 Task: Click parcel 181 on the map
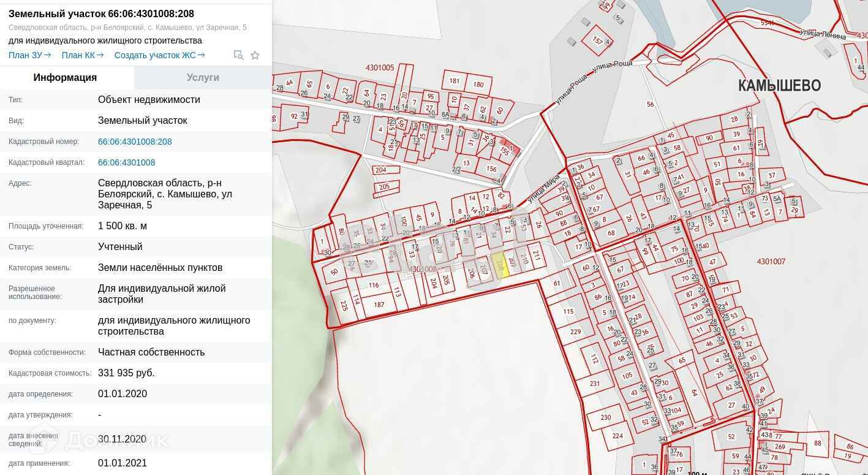[x=454, y=81]
